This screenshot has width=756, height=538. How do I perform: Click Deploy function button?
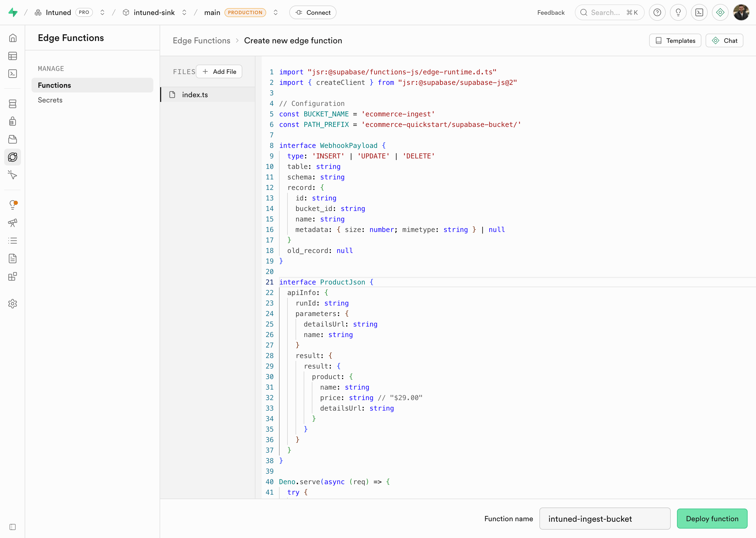(712, 519)
